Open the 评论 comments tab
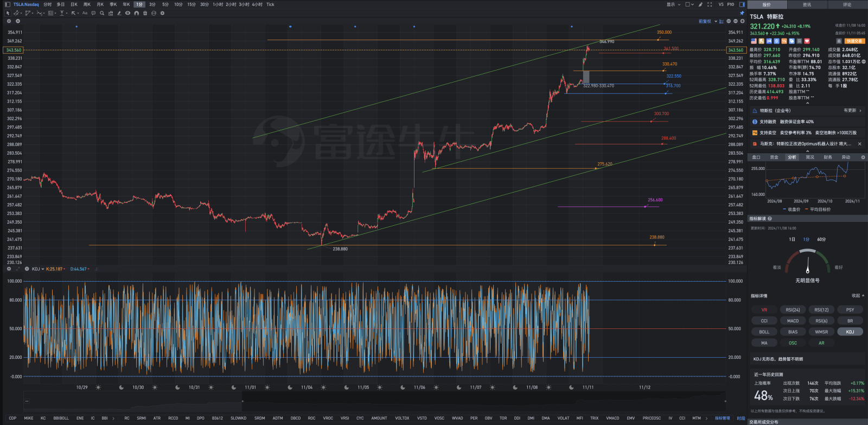Screen dimensions: 868x425 point(847,4)
